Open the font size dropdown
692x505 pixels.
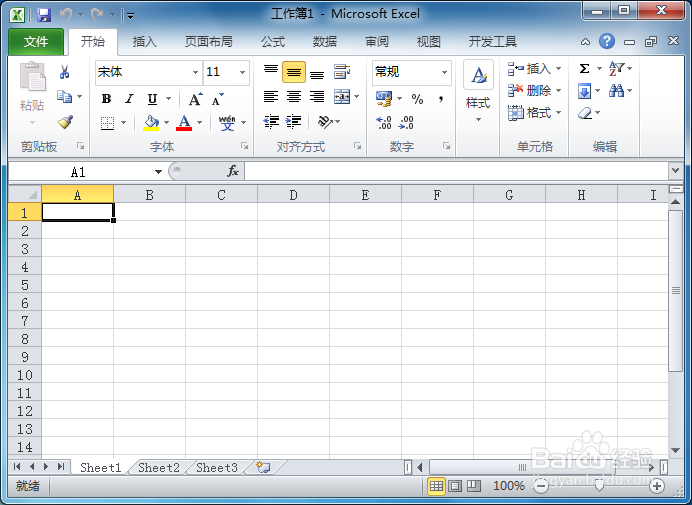[242, 72]
